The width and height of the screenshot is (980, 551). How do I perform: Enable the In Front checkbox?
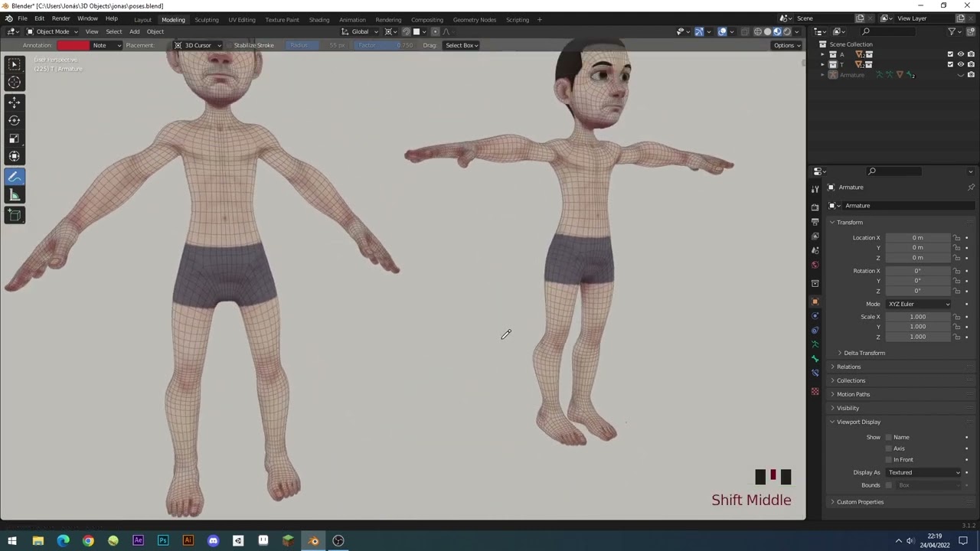point(888,459)
